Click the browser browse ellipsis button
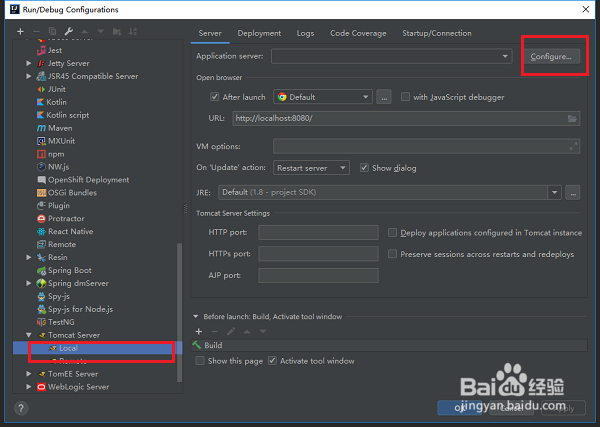Image resolution: width=600 pixels, height=427 pixels. [384, 97]
